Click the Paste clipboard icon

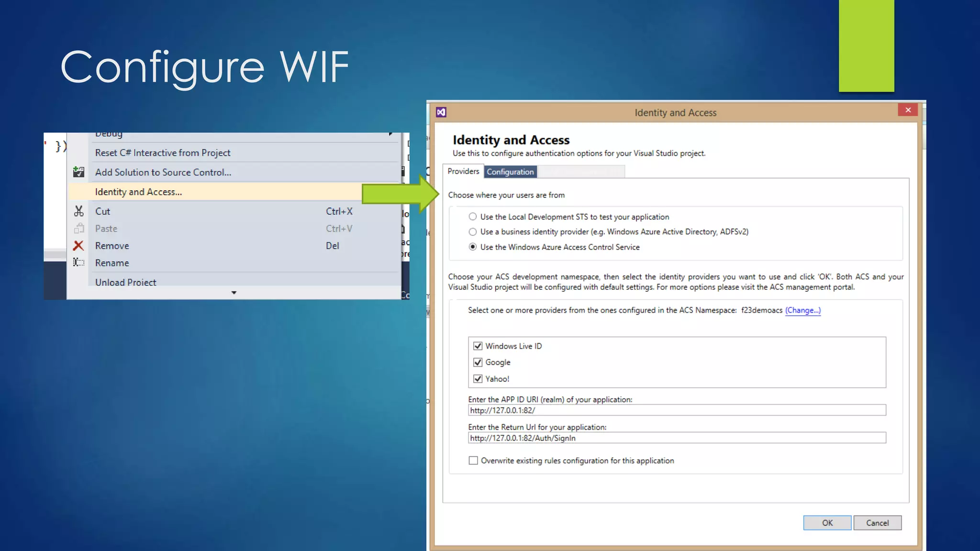pyautogui.click(x=79, y=229)
